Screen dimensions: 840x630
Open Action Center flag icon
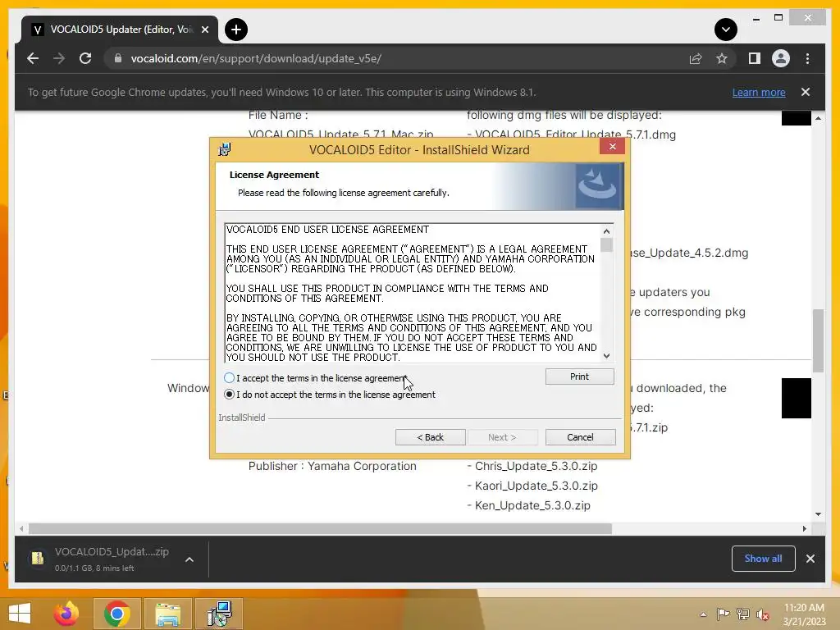[x=724, y=614]
